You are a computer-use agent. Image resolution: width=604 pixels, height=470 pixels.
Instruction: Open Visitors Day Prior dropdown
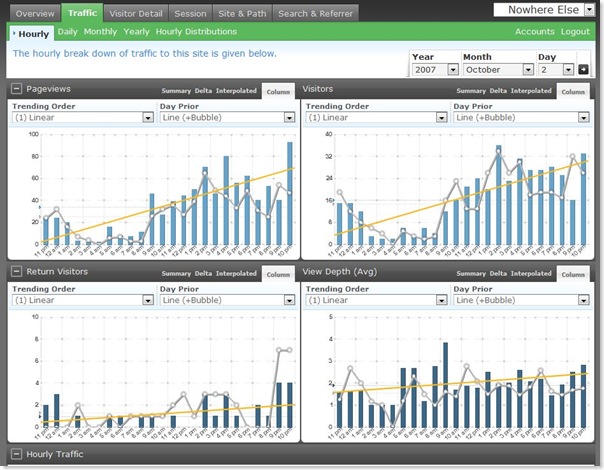pos(521,118)
